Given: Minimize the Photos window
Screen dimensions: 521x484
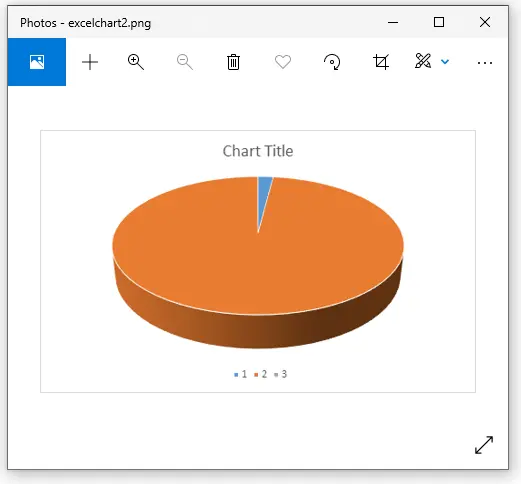Looking at the screenshot, I should coord(393,23).
